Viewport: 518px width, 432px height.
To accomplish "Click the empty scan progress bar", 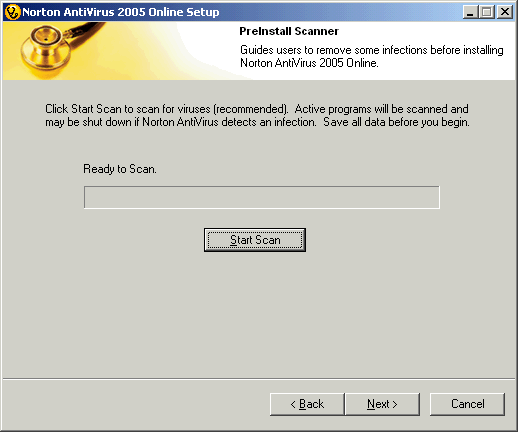I will pos(262,197).
